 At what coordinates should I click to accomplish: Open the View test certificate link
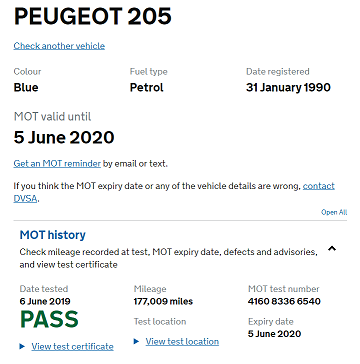pyautogui.click(x=72, y=347)
